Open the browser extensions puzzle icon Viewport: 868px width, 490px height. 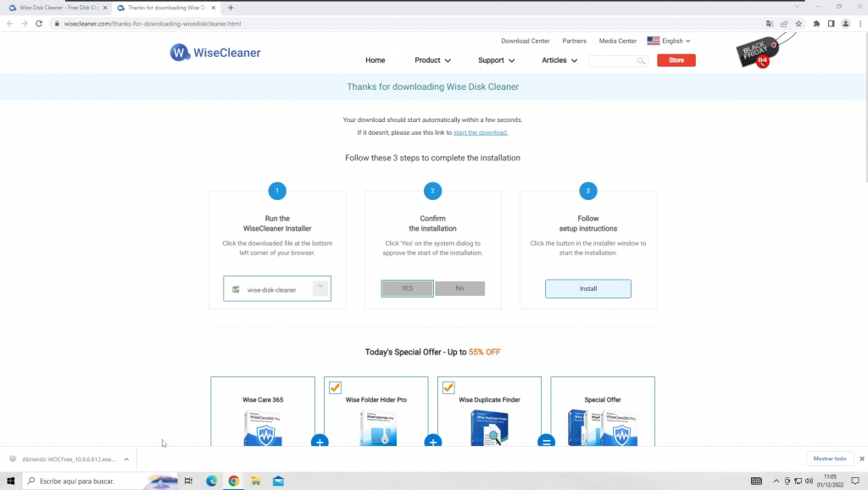point(816,24)
